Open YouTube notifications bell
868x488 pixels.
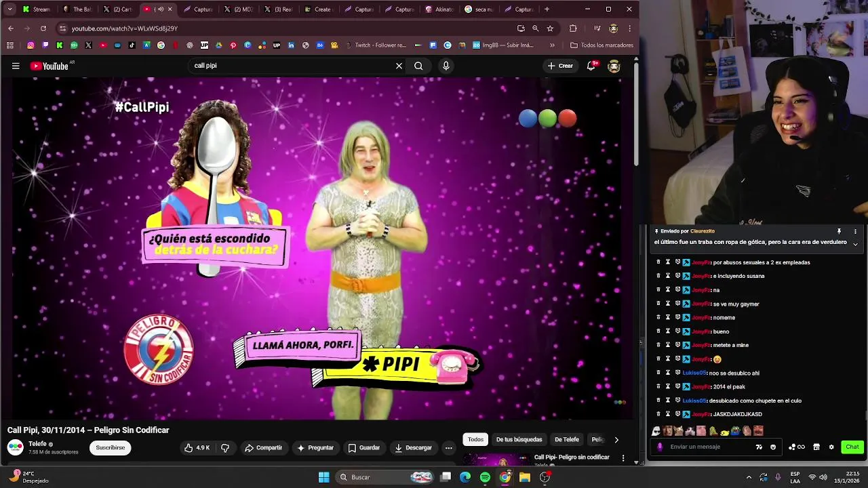click(x=591, y=66)
